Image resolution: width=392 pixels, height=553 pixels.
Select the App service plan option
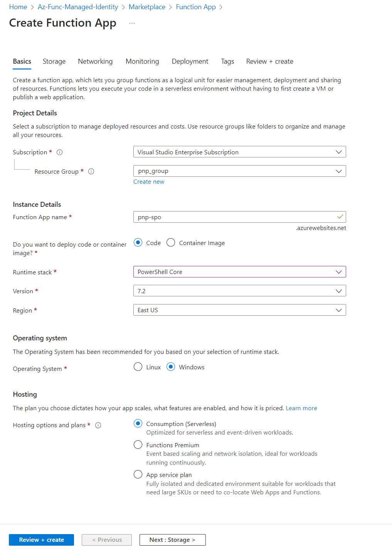pyautogui.click(x=138, y=475)
